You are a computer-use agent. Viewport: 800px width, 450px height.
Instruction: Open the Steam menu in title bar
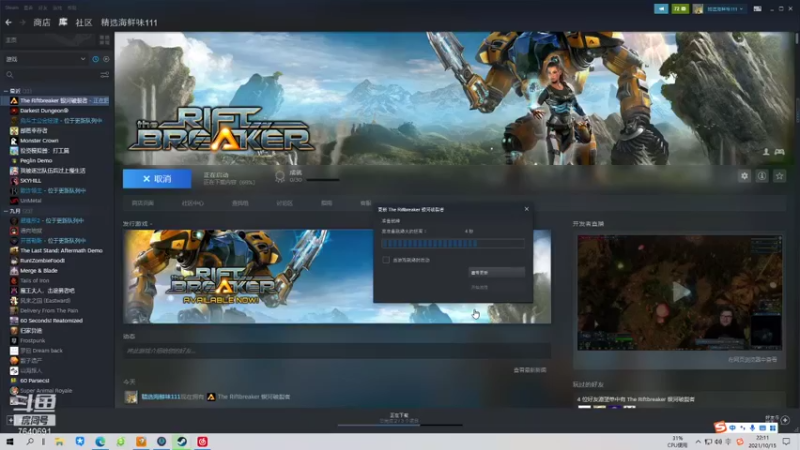pos(12,8)
